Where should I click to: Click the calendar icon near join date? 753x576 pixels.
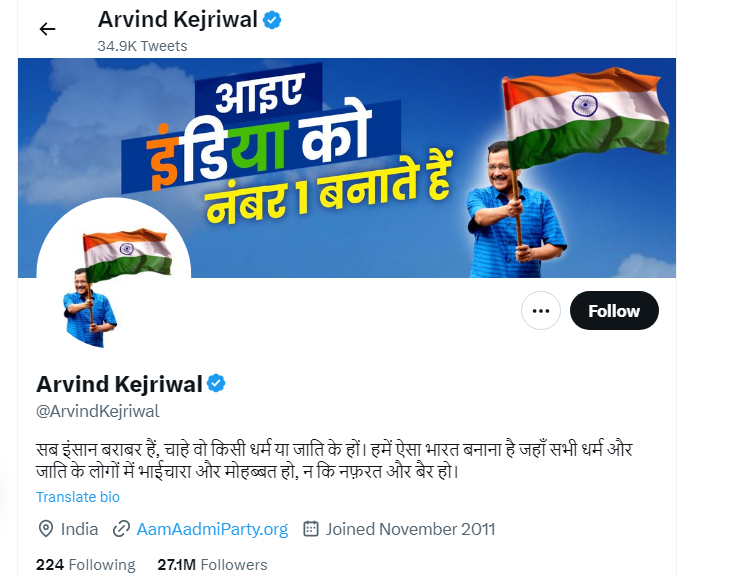(x=311, y=529)
